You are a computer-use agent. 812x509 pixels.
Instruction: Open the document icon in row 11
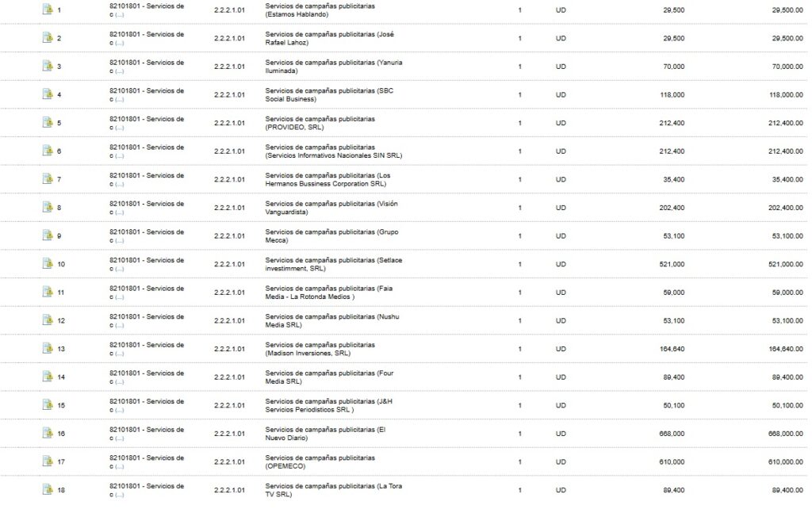47,292
